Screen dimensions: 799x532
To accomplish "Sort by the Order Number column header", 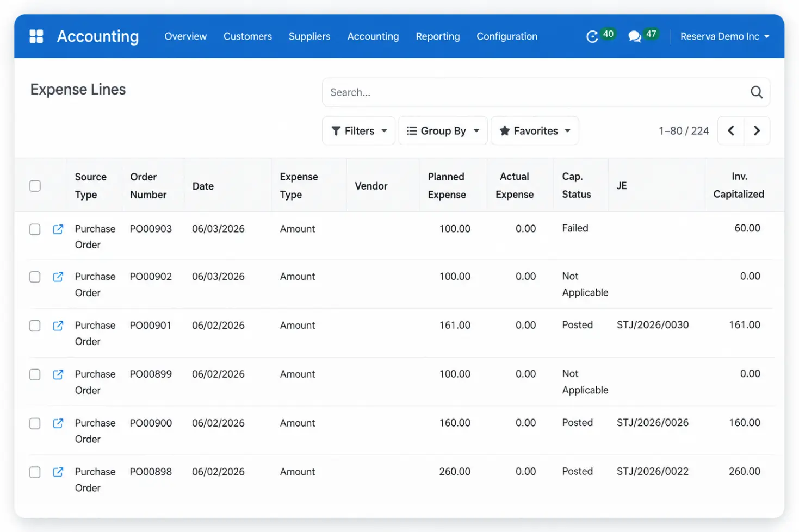I will (148, 186).
